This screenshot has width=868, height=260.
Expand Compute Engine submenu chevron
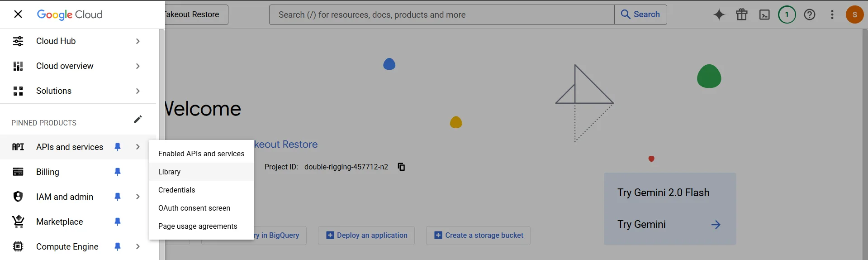click(x=138, y=246)
